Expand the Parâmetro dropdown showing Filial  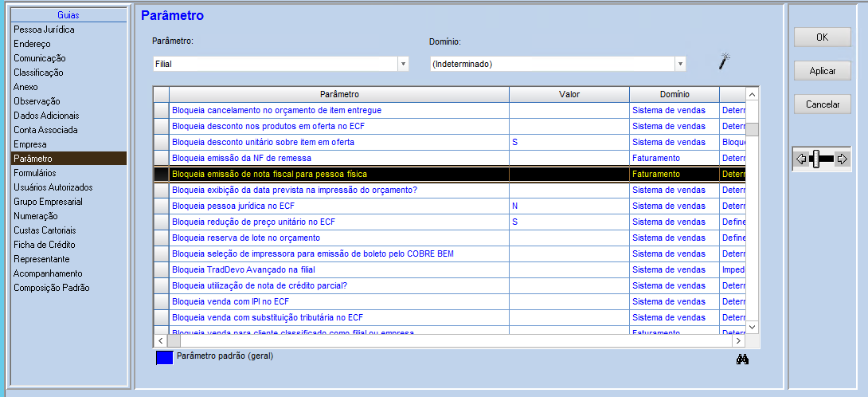(x=402, y=64)
